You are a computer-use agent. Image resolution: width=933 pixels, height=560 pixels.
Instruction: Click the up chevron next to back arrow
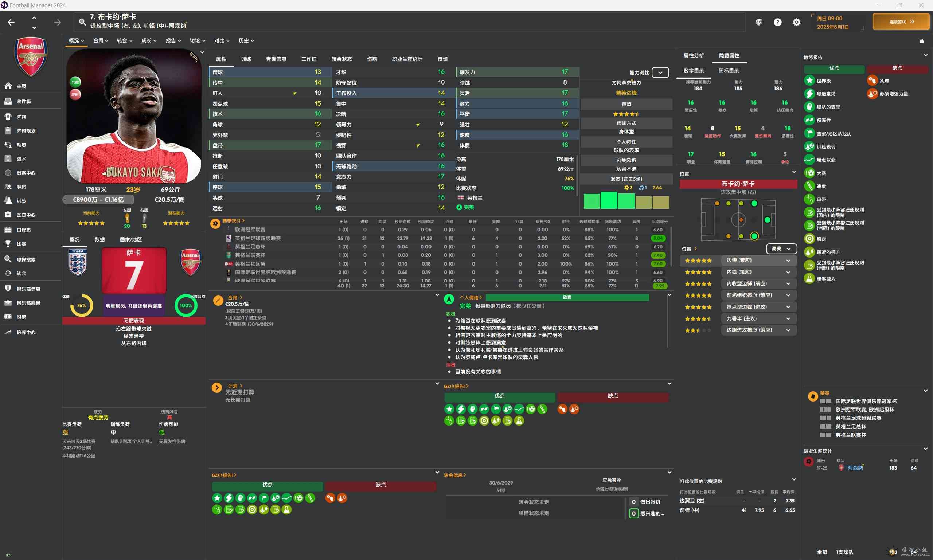pos(34,17)
